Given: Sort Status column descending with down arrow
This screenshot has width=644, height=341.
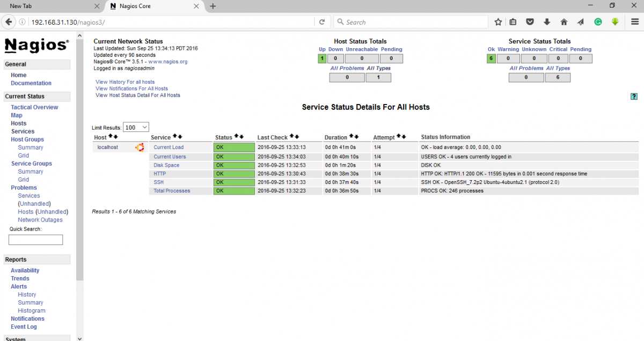Looking at the screenshot, I should pos(241,137).
